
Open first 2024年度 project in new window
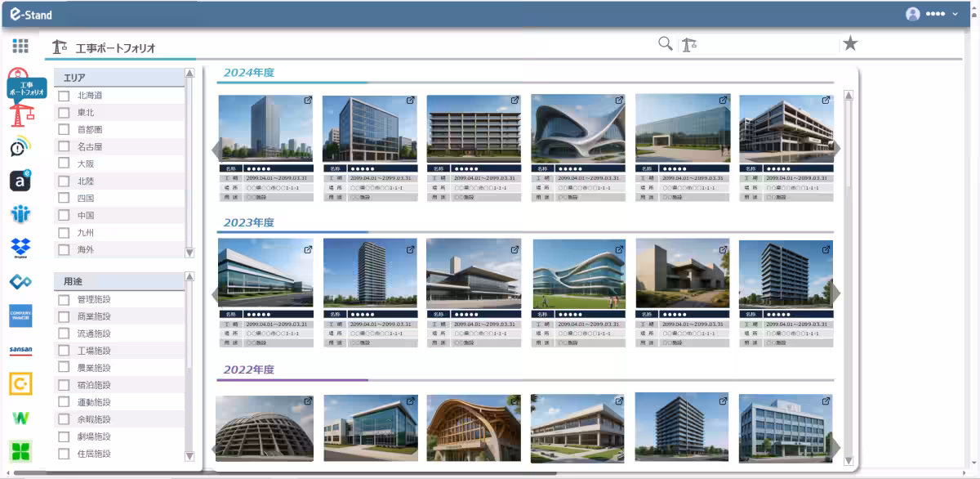coord(308,101)
